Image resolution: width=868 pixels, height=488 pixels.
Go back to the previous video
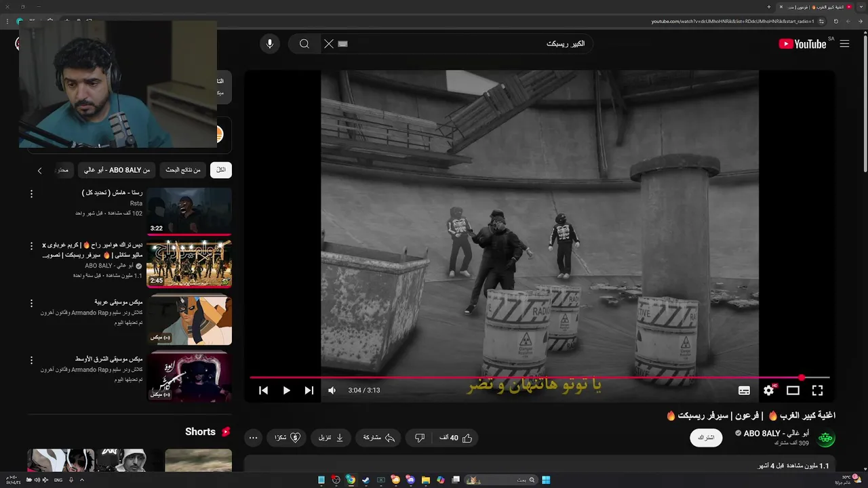(264, 390)
